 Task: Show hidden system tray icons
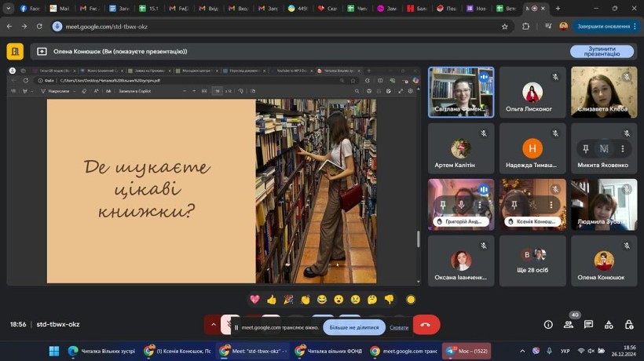point(522,351)
